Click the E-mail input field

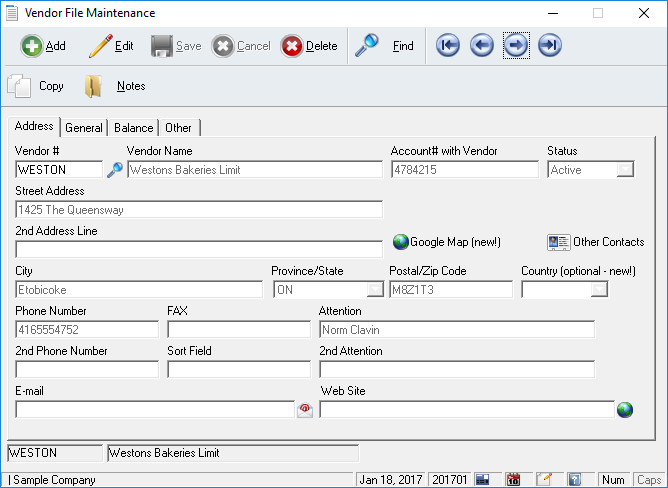pyautogui.click(x=155, y=409)
